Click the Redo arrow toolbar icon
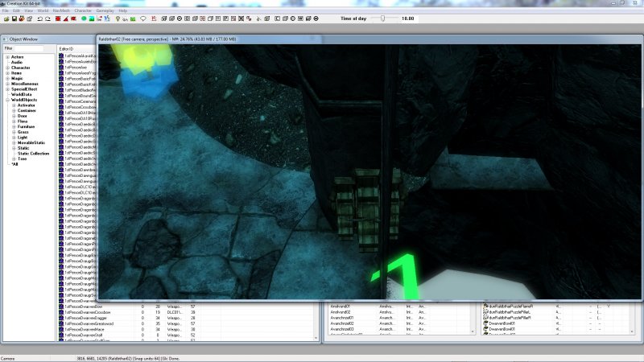This screenshot has height=362, width=644. (x=47, y=19)
